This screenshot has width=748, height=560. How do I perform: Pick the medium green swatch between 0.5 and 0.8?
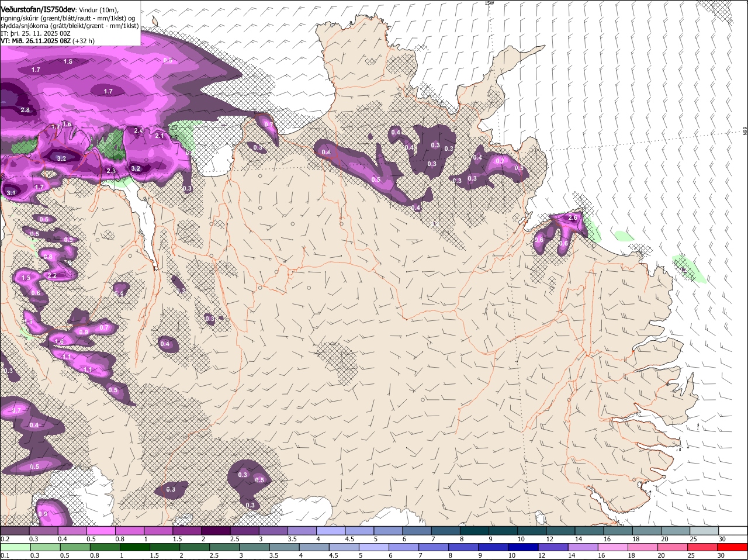75,547
